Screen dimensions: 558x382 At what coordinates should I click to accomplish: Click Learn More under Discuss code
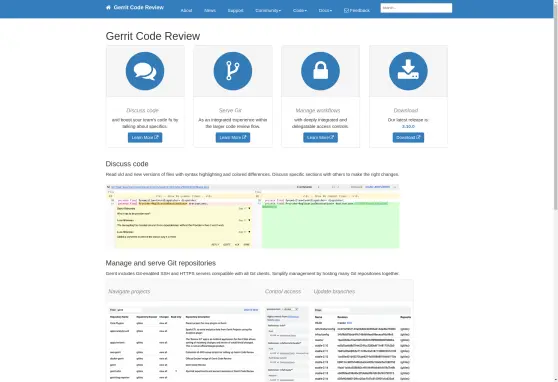tap(145, 137)
